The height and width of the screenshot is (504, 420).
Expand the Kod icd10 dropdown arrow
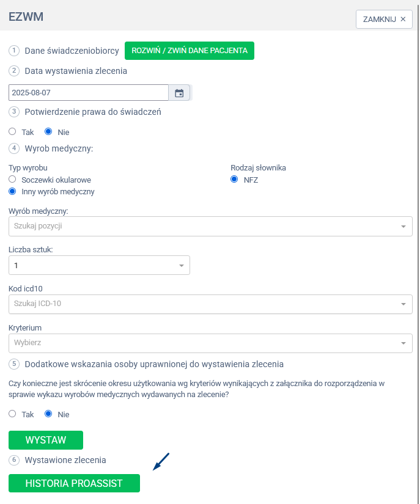click(x=403, y=304)
